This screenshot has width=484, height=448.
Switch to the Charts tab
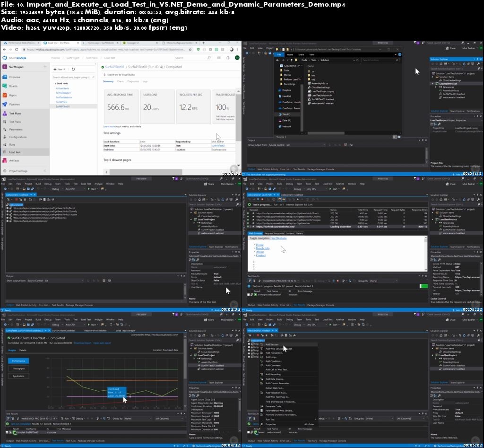(120, 81)
